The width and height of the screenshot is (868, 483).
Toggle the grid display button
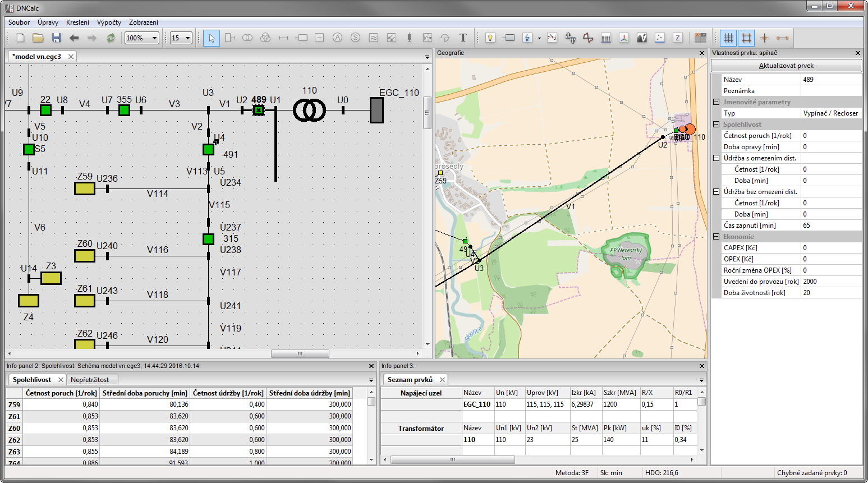tap(728, 38)
